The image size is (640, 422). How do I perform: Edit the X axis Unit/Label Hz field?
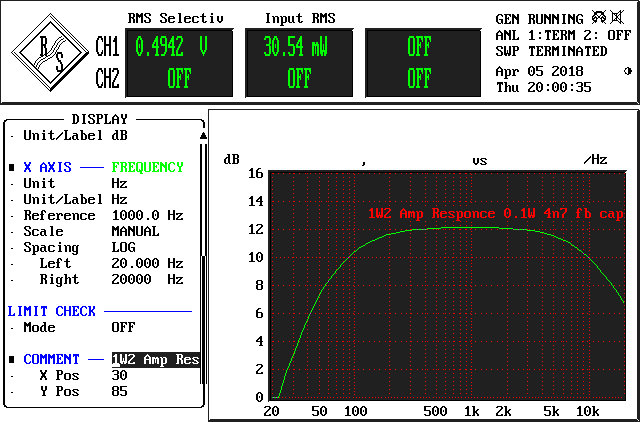coord(119,200)
